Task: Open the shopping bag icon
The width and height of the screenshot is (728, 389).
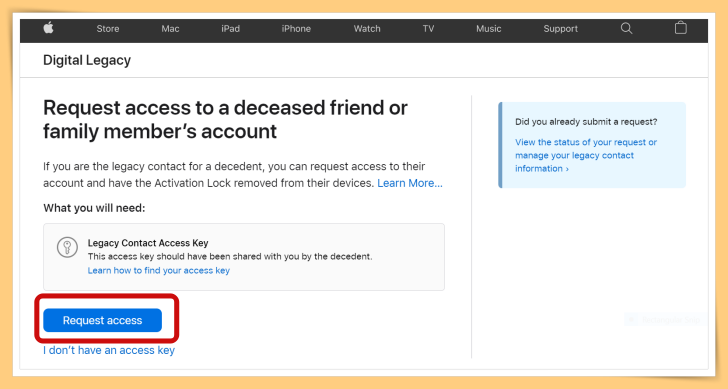Action: click(681, 28)
